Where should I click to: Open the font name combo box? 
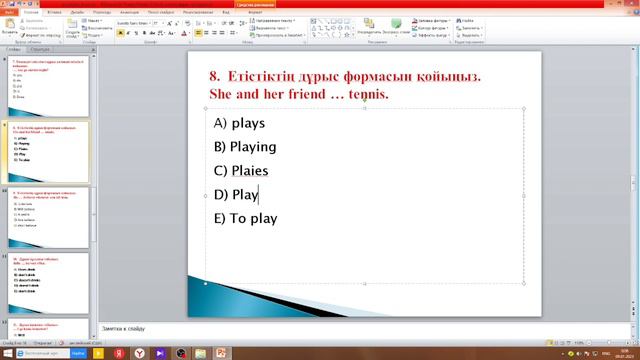click(x=133, y=24)
